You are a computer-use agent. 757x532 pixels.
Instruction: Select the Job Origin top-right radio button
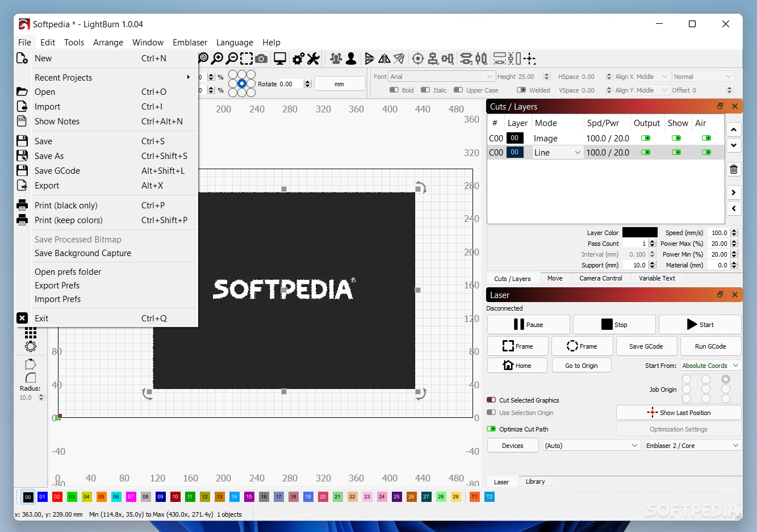pos(726,379)
